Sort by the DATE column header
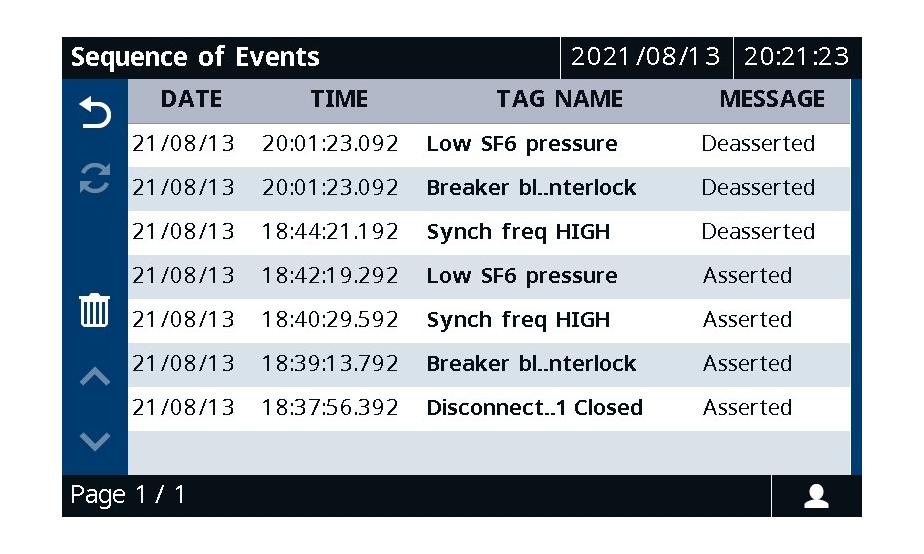Image resolution: width=924 pixels, height=554 pixels. pos(192,99)
